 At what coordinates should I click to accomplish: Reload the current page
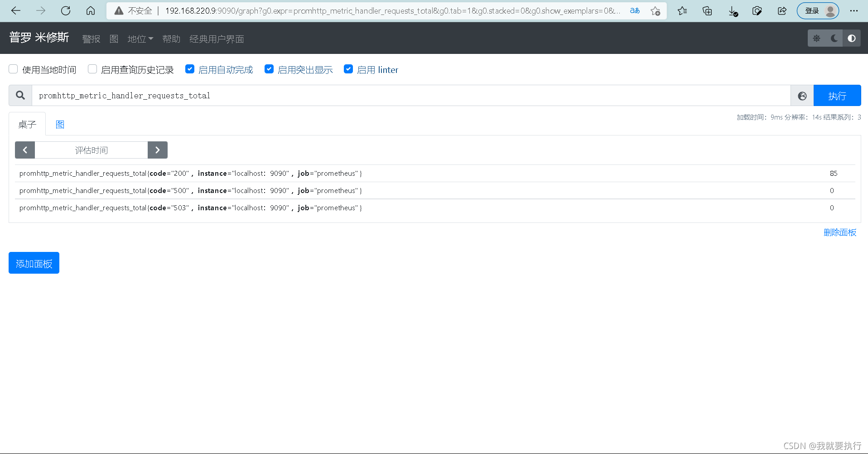click(66, 11)
